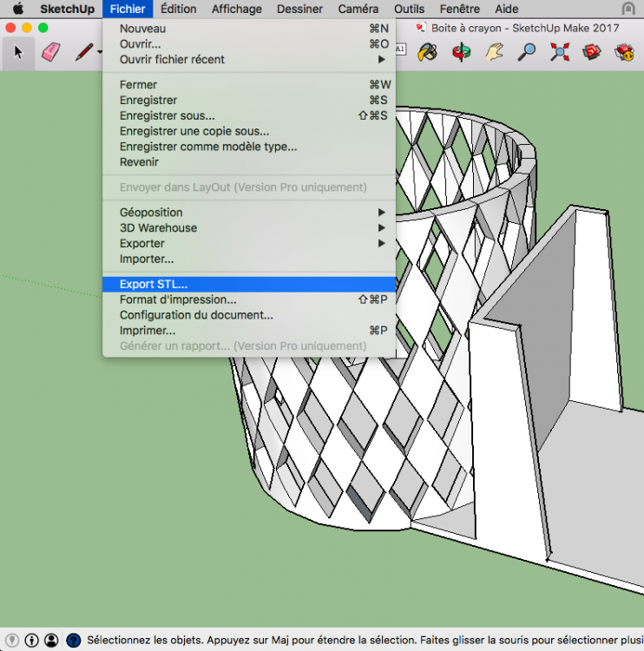Pick the Zoom magnifier tool
This screenshot has height=651, width=644.
(x=527, y=53)
